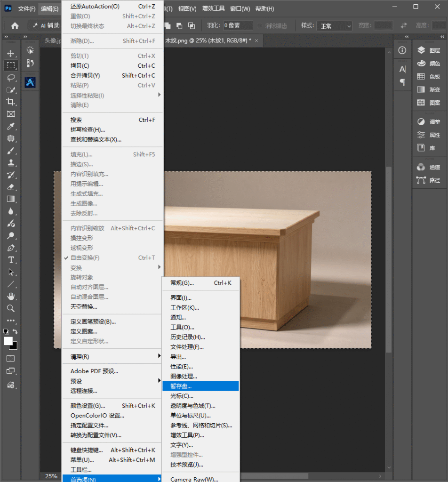Toggle Quick Mask mode in the toolbar
Screen dimensions: 448x482
[11, 358]
